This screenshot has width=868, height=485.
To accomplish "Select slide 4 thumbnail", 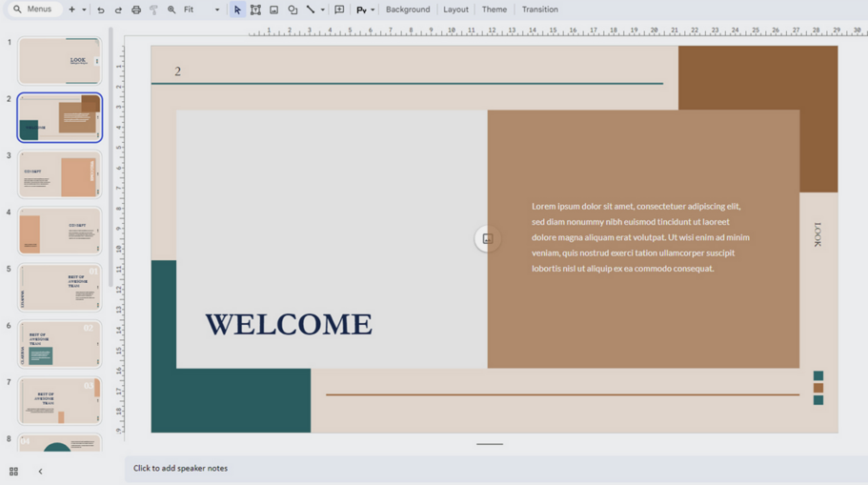I will pos(60,231).
